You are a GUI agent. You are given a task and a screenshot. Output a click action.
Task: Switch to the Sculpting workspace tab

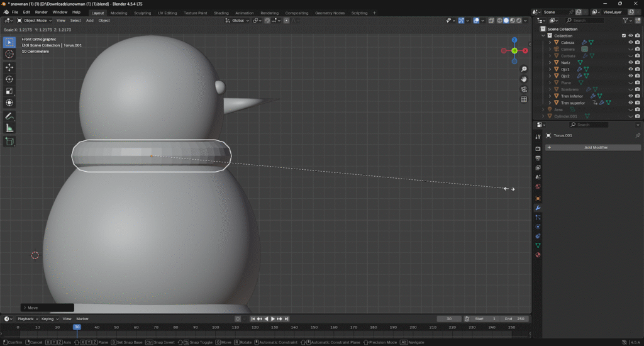pyautogui.click(x=142, y=13)
